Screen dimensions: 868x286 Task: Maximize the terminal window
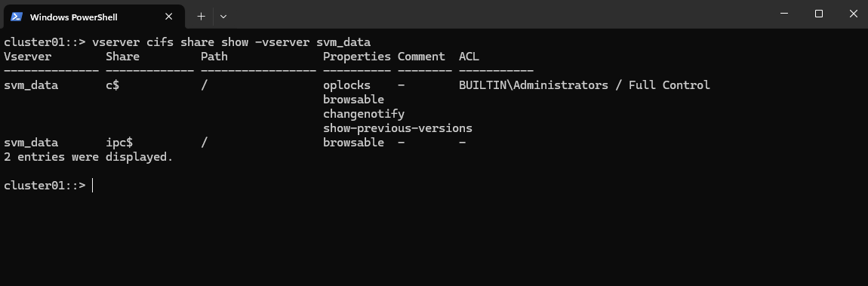[819, 14]
